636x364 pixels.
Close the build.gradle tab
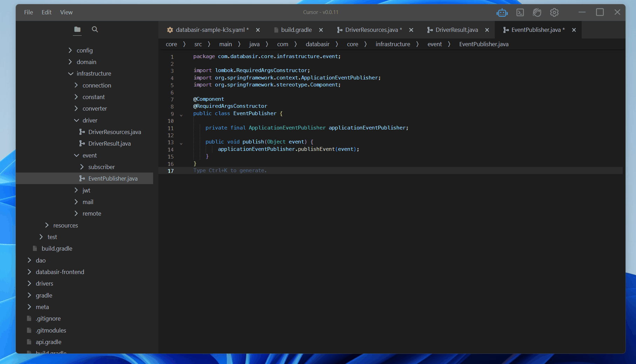tap(321, 30)
